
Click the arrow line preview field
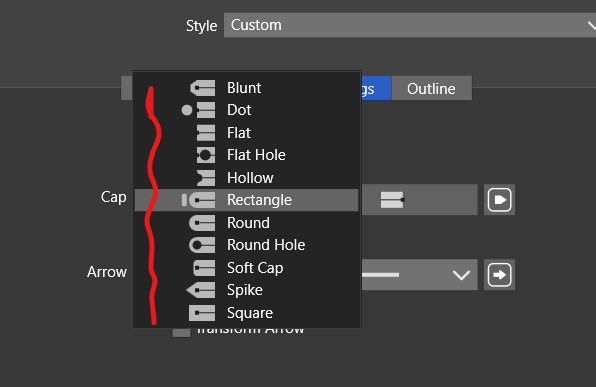pyautogui.click(x=420, y=274)
